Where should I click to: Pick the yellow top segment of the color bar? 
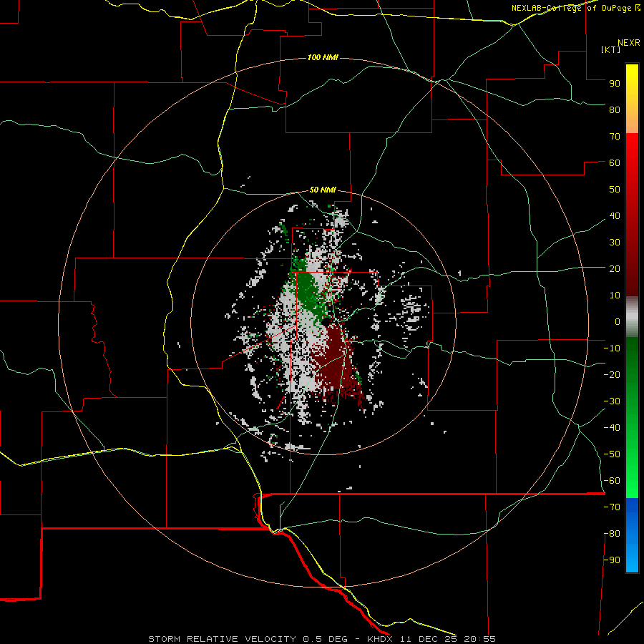coord(632,99)
